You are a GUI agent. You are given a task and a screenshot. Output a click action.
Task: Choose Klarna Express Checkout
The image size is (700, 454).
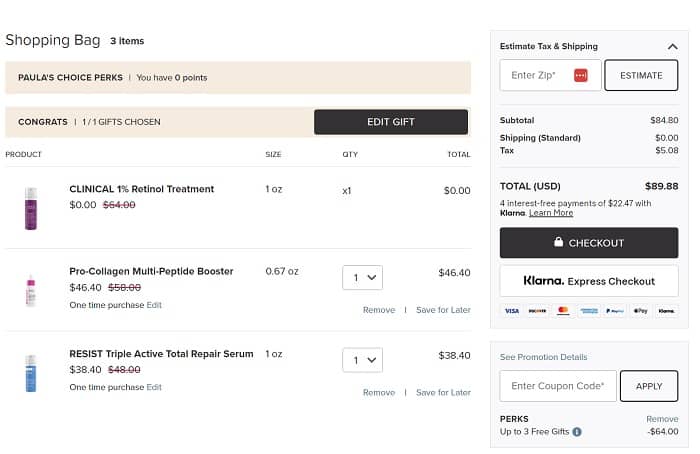[x=588, y=281]
